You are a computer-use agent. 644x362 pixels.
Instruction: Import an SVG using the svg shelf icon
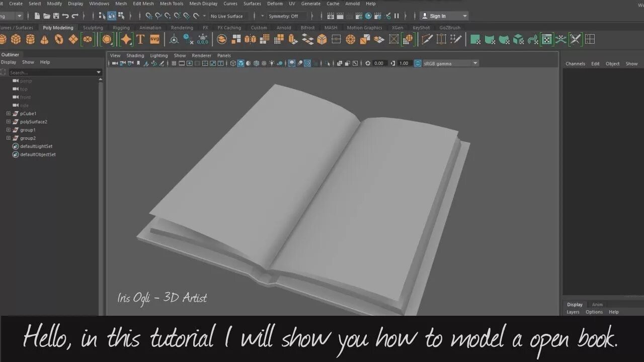pos(154,39)
